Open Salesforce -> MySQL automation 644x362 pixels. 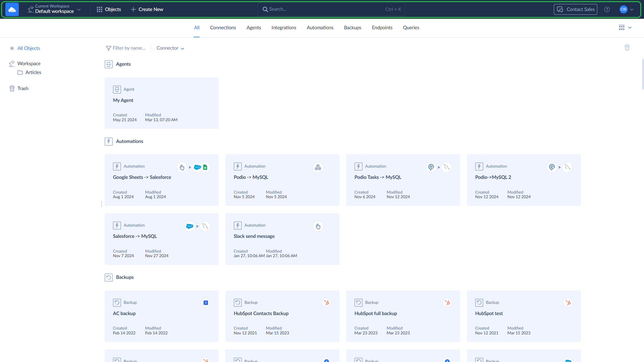[162, 239]
